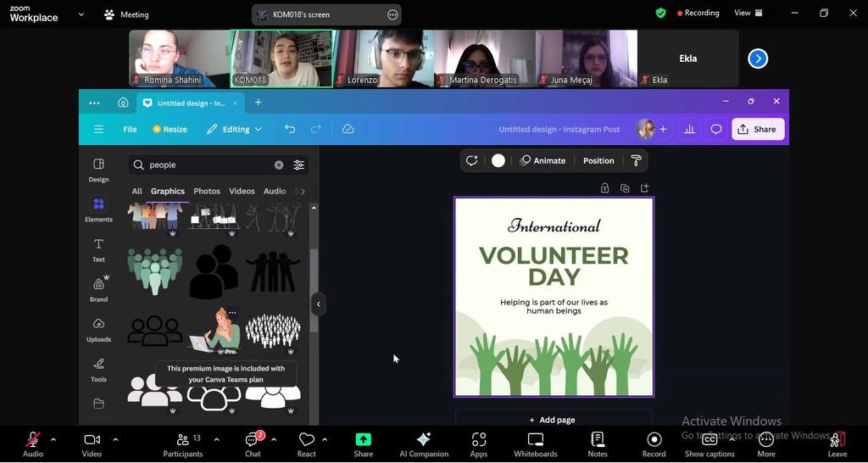Lock the page with the padlock icon
The height and width of the screenshot is (463, 868).
click(604, 188)
